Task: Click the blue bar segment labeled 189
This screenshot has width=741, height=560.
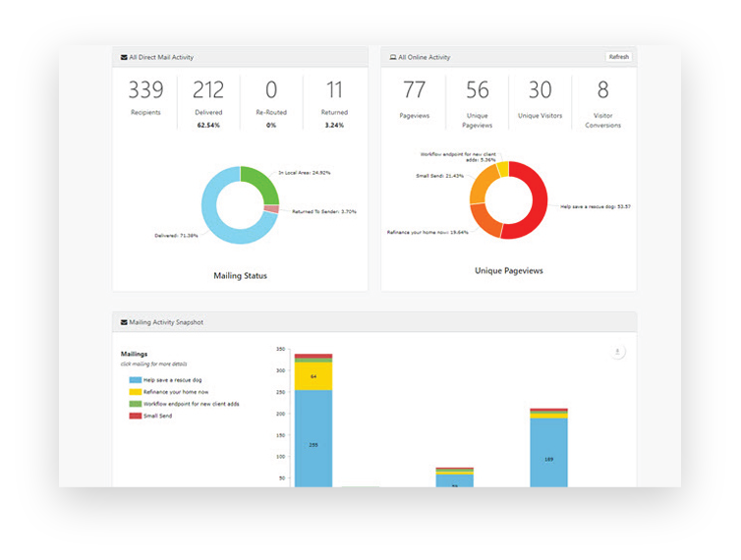Action: tap(548, 453)
